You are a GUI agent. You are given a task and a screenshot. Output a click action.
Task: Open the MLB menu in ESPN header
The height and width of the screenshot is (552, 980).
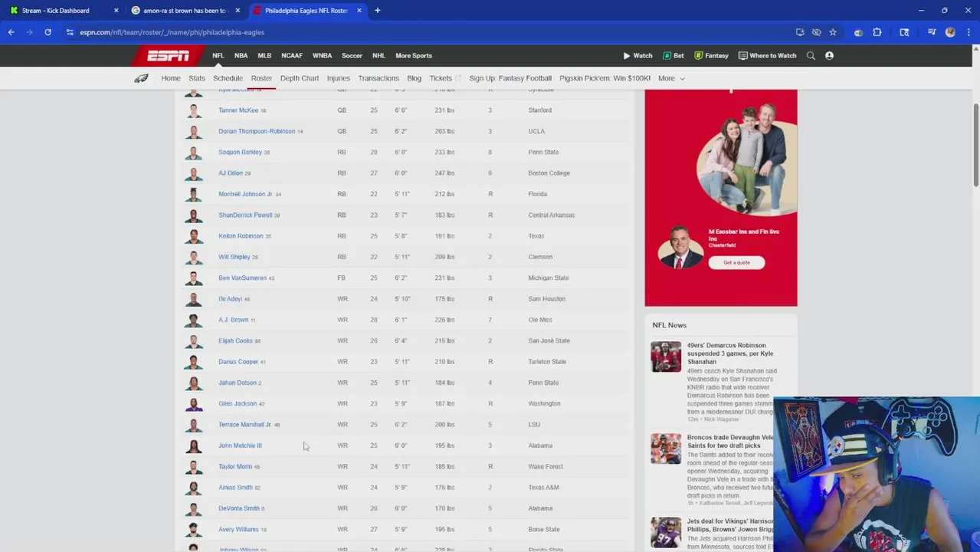coord(264,55)
